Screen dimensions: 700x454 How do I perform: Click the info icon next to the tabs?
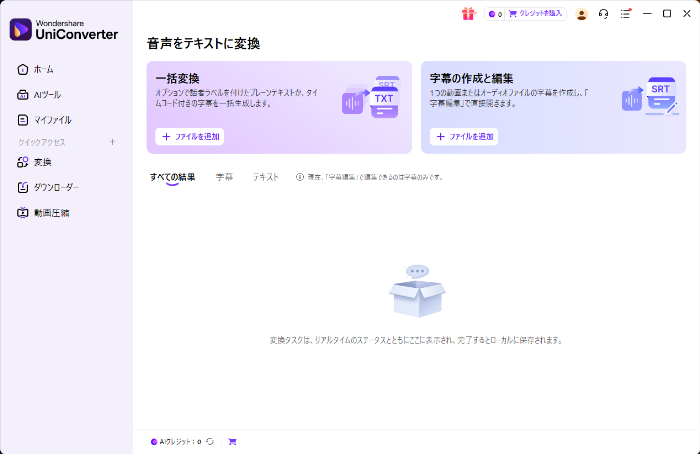click(x=300, y=177)
